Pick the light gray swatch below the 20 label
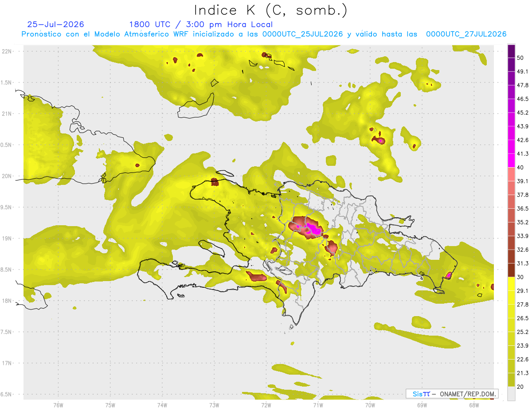Screen dimensions: 532x411 click(x=511, y=394)
